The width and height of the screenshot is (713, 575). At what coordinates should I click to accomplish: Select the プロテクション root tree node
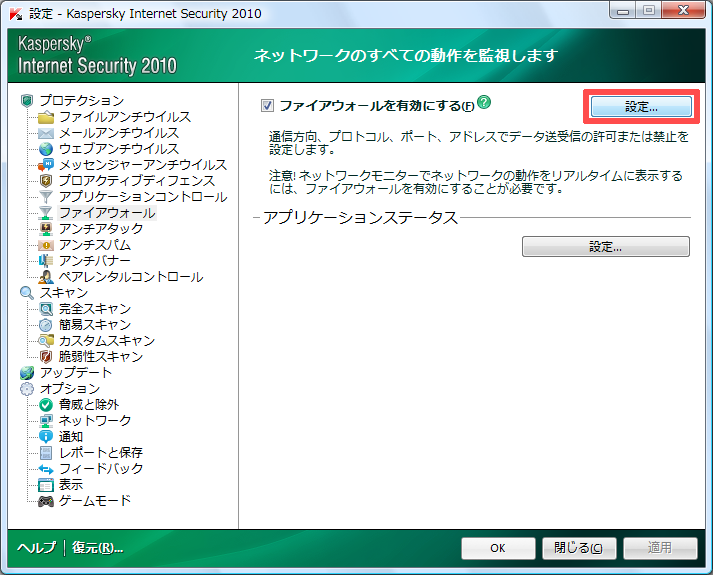(82, 101)
